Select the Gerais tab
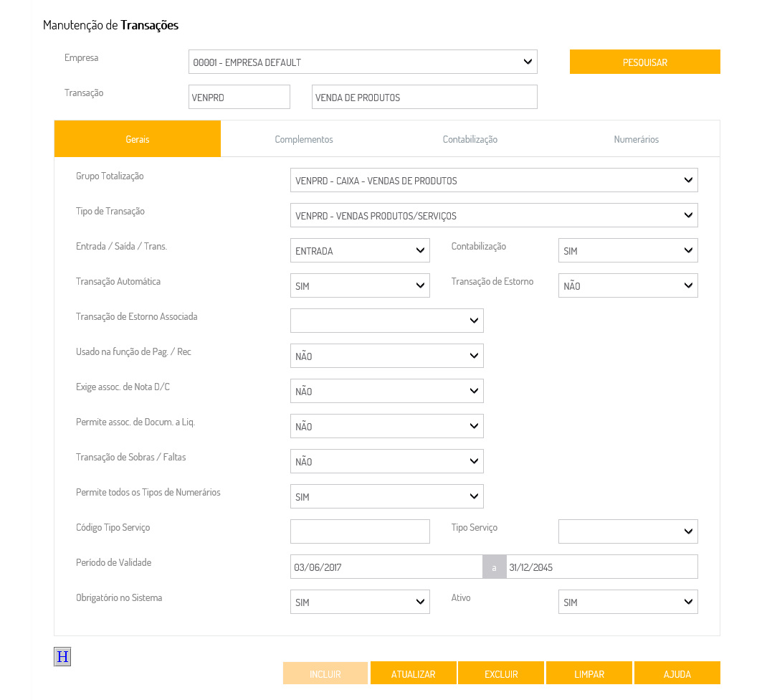The height and width of the screenshot is (700, 767). click(138, 139)
